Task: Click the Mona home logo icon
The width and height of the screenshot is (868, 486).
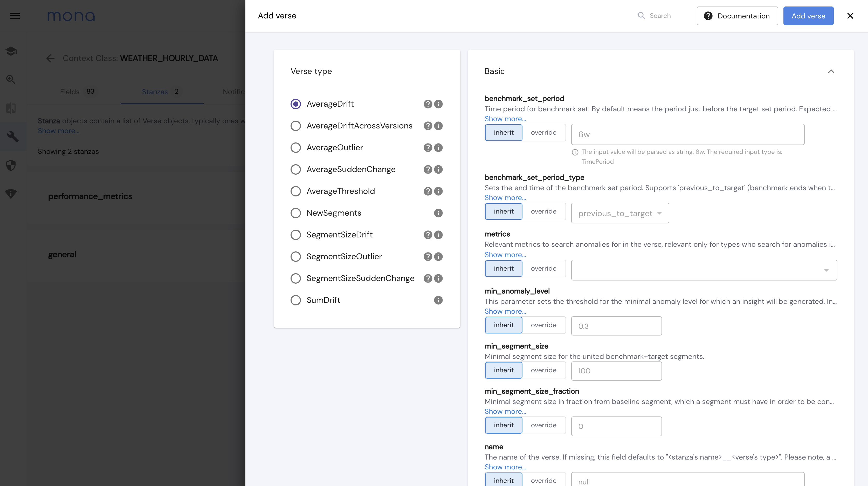Action: tap(71, 16)
